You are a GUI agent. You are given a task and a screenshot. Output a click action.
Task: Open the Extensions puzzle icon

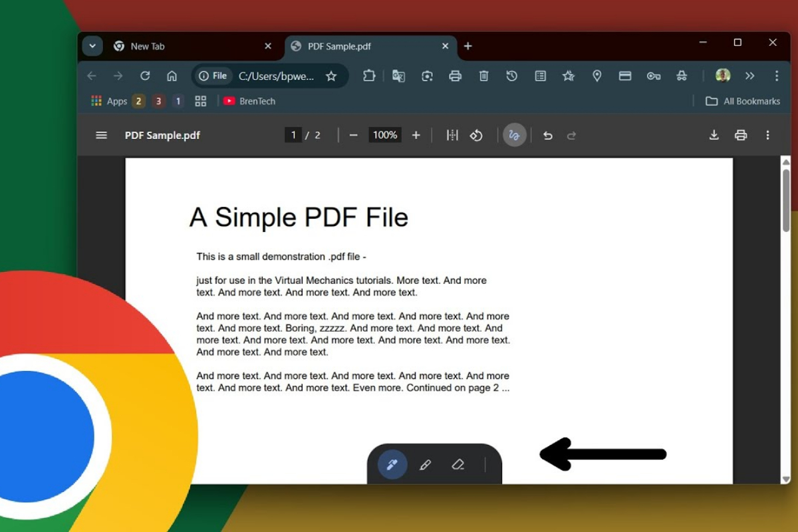point(369,76)
